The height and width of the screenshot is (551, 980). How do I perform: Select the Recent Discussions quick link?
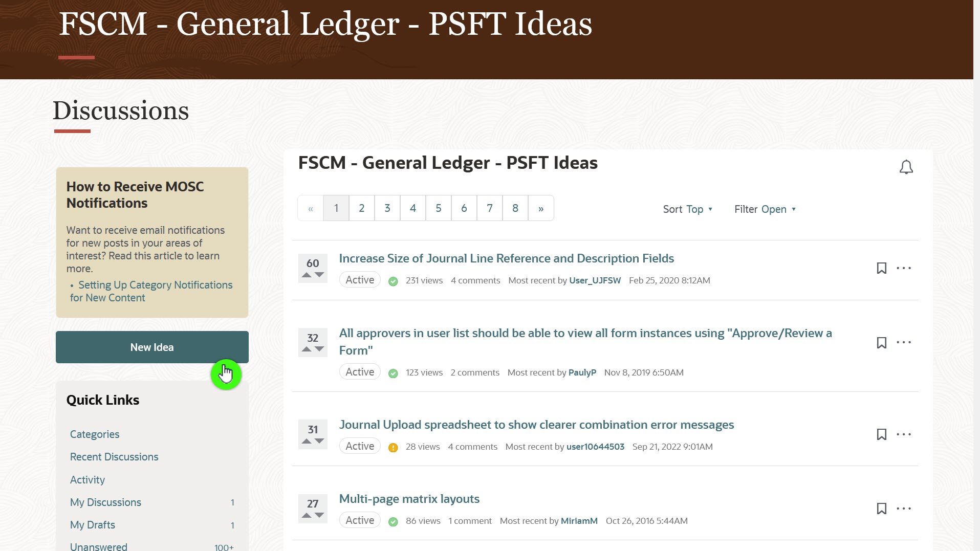pos(114,457)
